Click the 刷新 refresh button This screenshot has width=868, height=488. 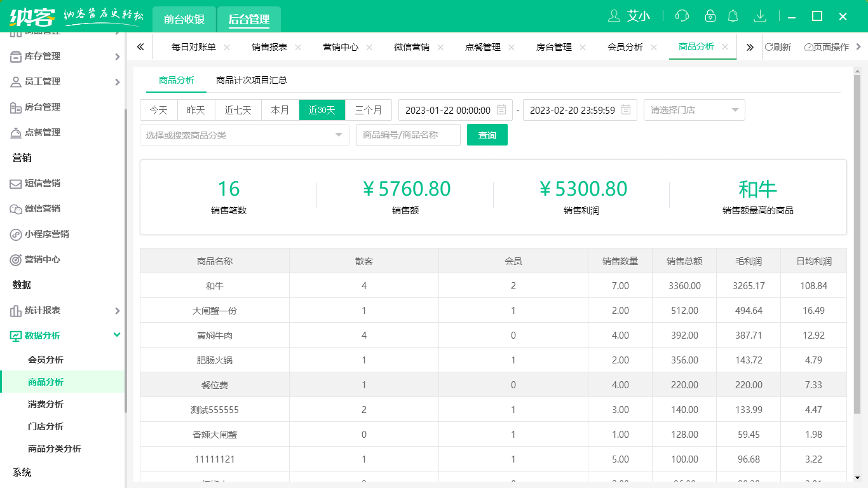(778, 47)
